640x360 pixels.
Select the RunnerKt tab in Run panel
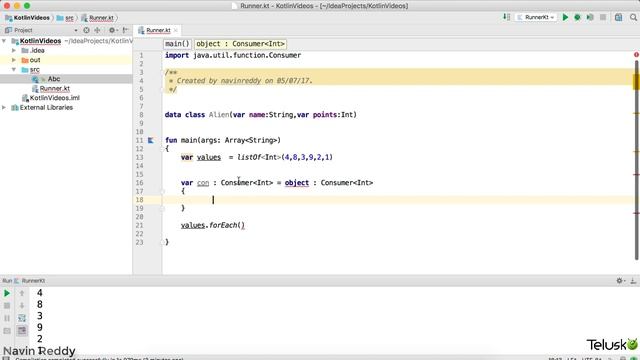(x=29, y=281)
